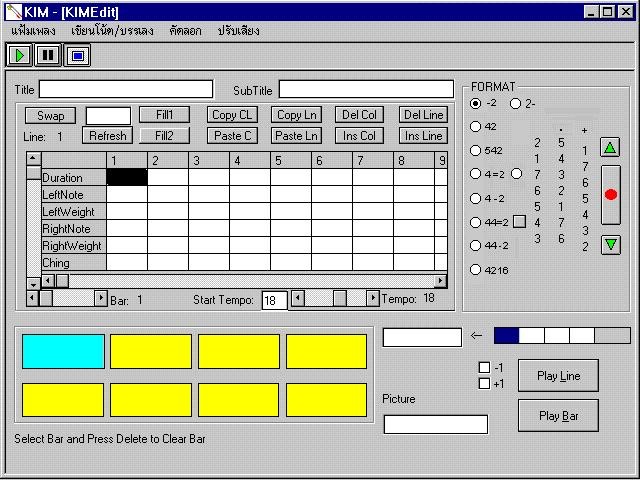Select the 44=2 format radio button

click(476, 222)
